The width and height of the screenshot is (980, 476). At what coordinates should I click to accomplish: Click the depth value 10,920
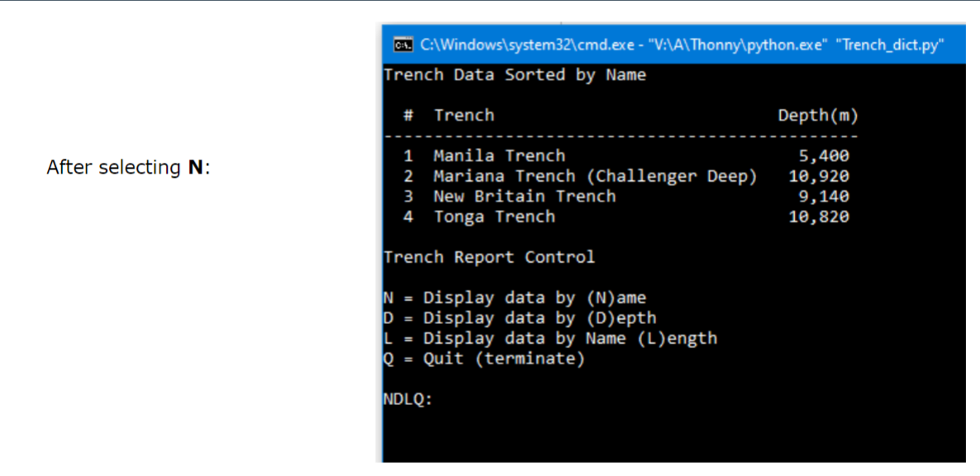(819, 175)
